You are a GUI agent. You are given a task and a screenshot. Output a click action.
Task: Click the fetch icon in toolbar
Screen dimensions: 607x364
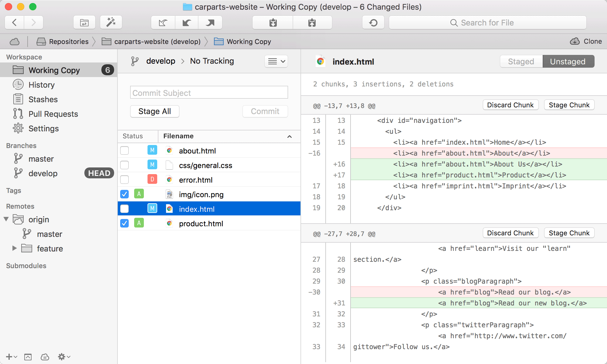pos(163,23)
